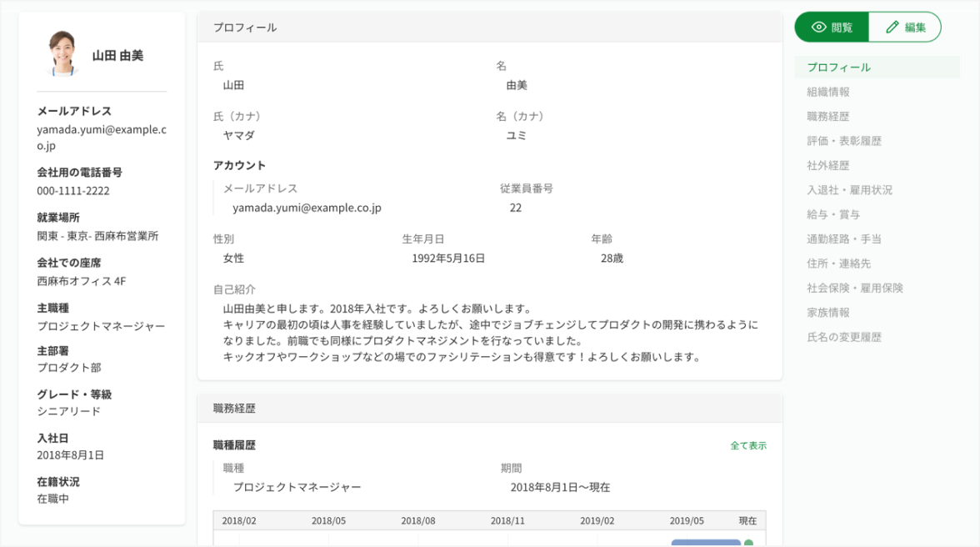
Task: Switch to 閲覧 mode
Action: tap(832, 27)
